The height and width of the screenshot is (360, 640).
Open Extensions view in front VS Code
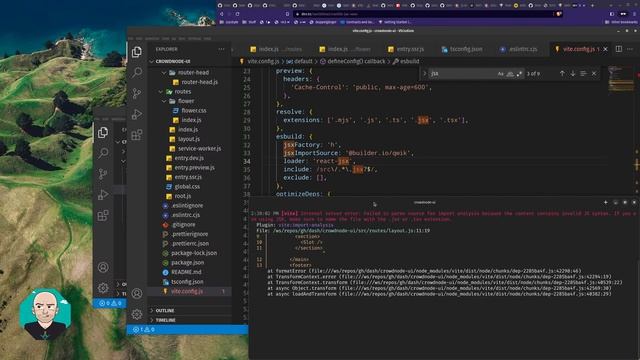[x=137, y=135]
